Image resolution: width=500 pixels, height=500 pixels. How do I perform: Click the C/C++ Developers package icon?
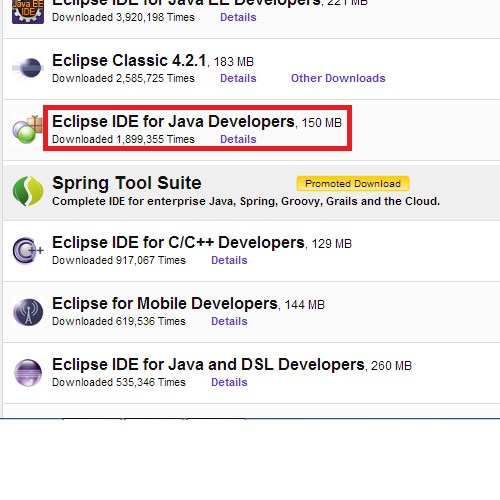(x=28, y=251)
